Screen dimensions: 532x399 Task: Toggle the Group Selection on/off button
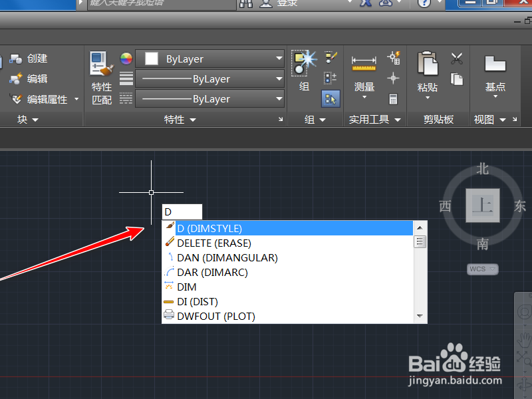pos(331,98)
